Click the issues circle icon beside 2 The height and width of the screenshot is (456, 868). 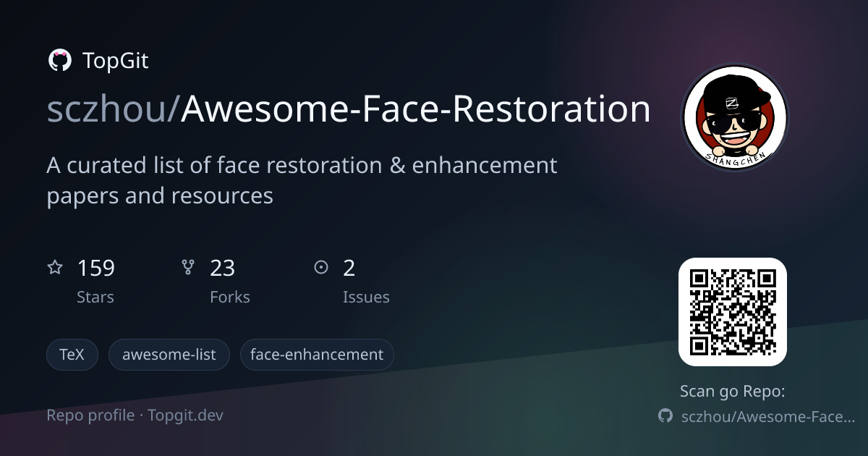(321, 268)
